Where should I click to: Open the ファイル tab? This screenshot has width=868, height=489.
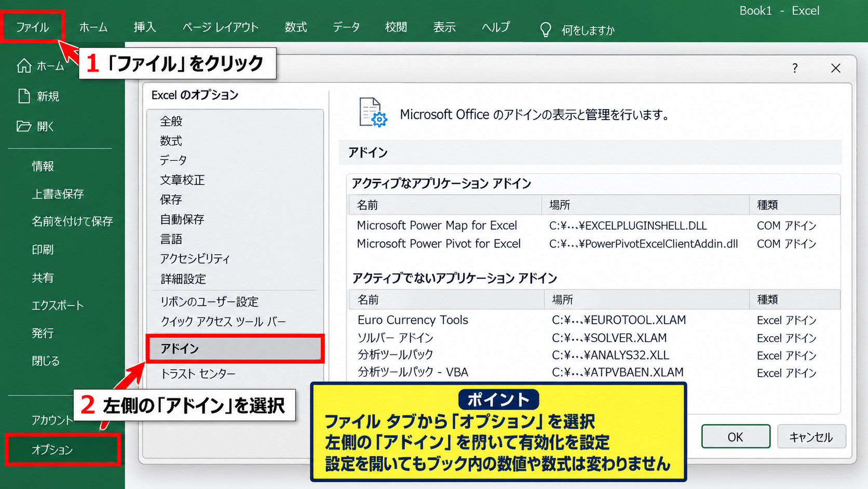[x=32, y=27]
